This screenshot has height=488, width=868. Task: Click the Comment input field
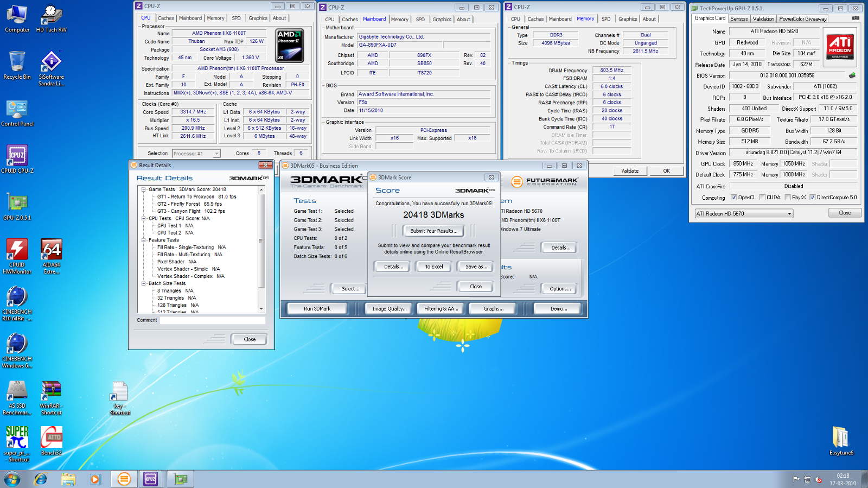tap(213, 320)
